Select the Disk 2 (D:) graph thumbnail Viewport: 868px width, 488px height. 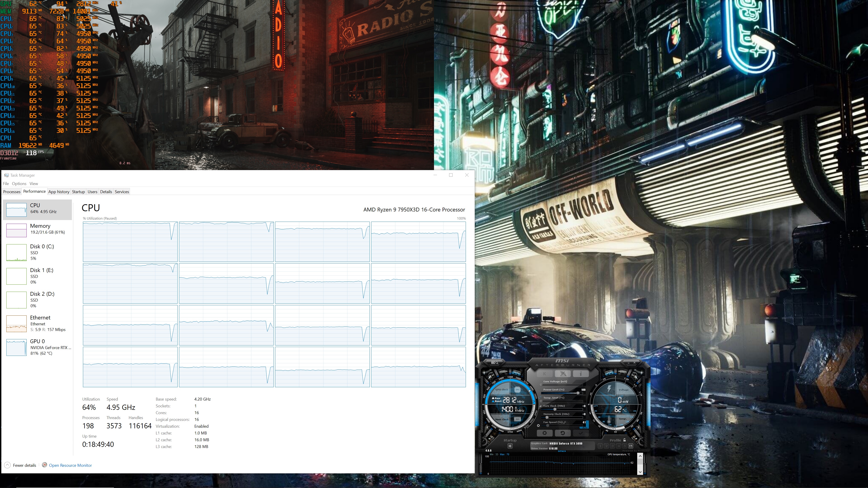(x=17, y=300)
